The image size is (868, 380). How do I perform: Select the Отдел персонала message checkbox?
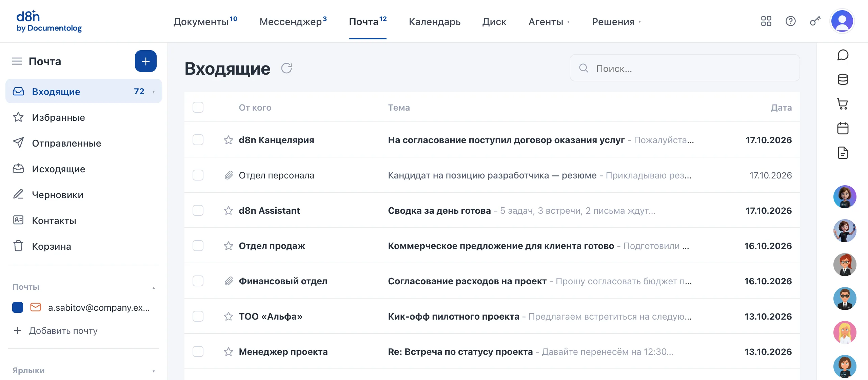[198, 175]
